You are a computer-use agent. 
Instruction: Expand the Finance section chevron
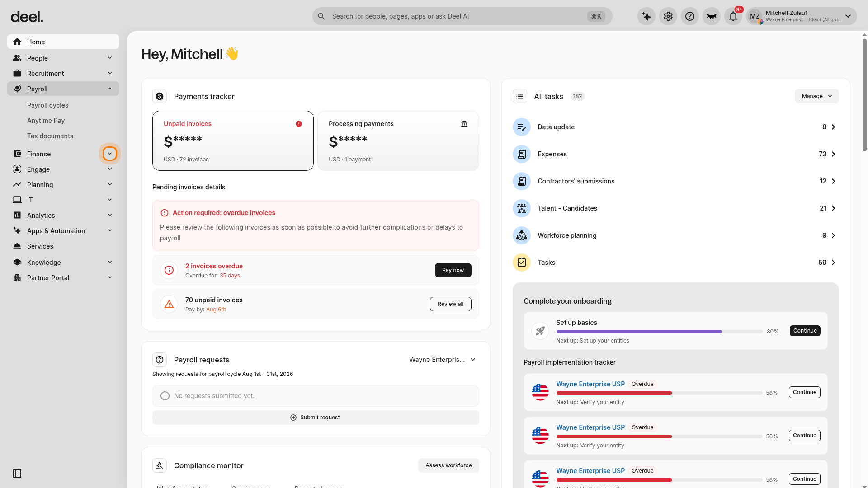pyautogui.click(x=110, y=154)
